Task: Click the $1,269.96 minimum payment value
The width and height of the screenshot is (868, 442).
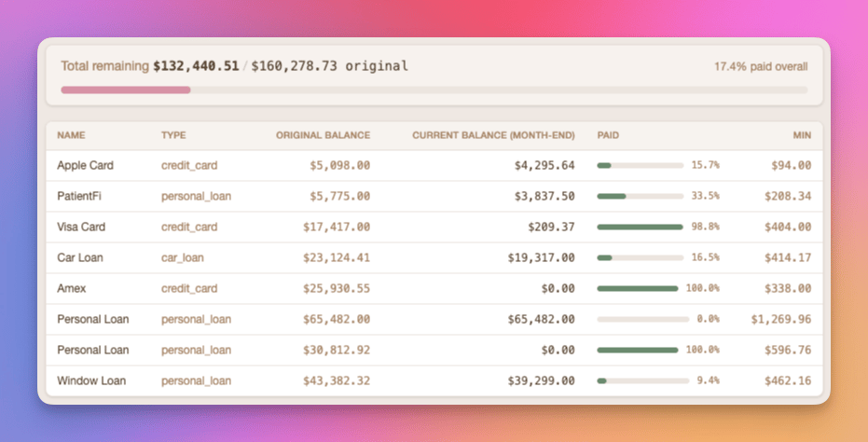Action: (x=780, y=319)
